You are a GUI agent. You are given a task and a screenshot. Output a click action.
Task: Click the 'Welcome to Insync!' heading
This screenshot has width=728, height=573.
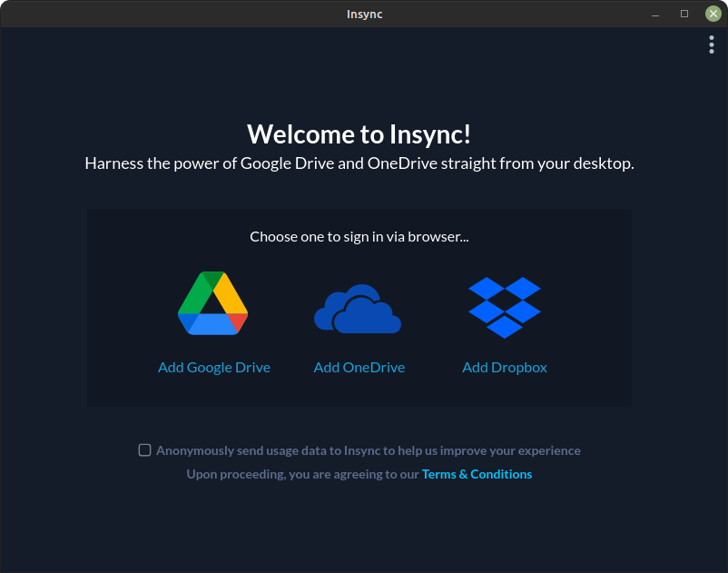tap(359, 134)
